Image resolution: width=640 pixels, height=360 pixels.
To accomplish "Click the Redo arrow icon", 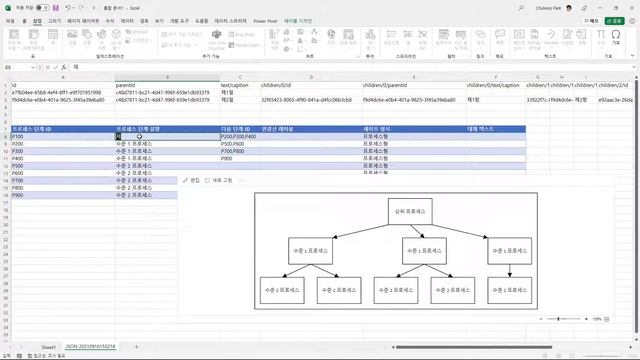I will (x=81, y=8).
